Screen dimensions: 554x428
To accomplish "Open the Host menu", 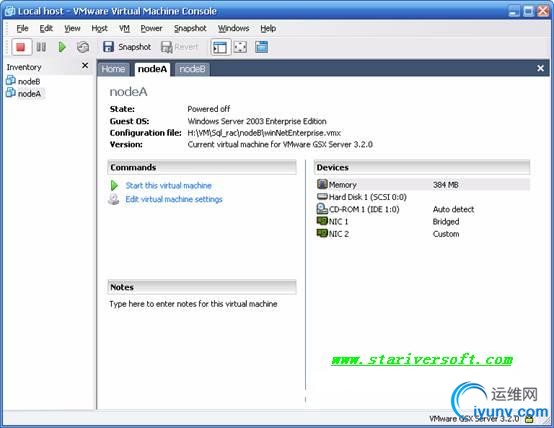I will tap(99, 28).
